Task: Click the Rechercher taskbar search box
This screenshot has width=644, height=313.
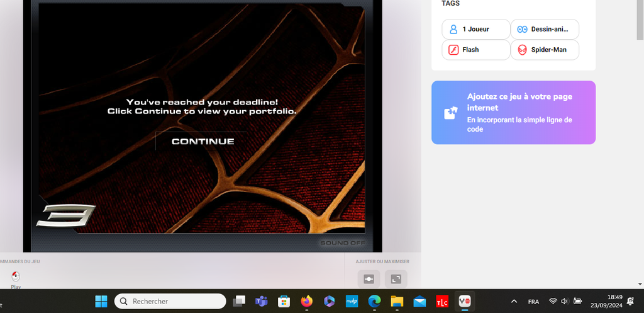Action: pyautogui.click(x=170, y=301)
